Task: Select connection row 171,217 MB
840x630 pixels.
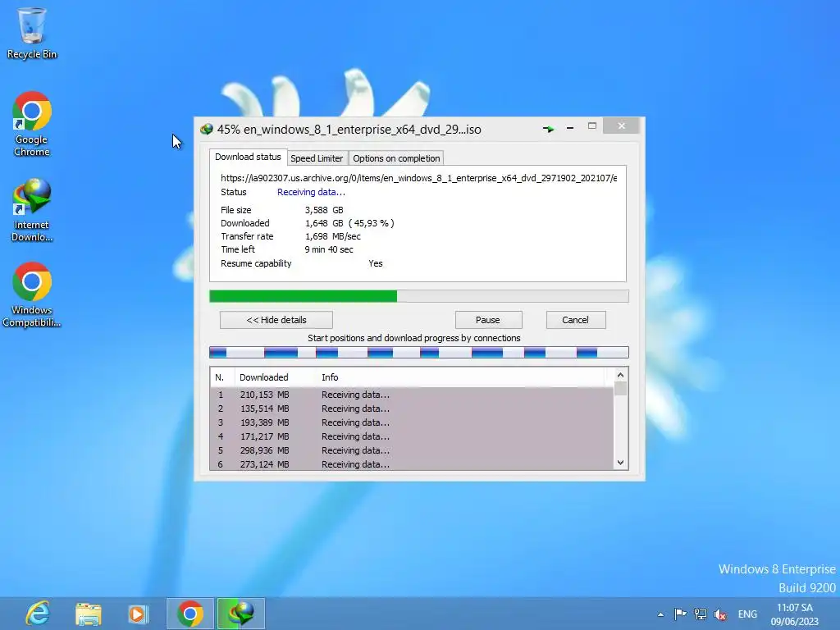Action: (412, 436)
